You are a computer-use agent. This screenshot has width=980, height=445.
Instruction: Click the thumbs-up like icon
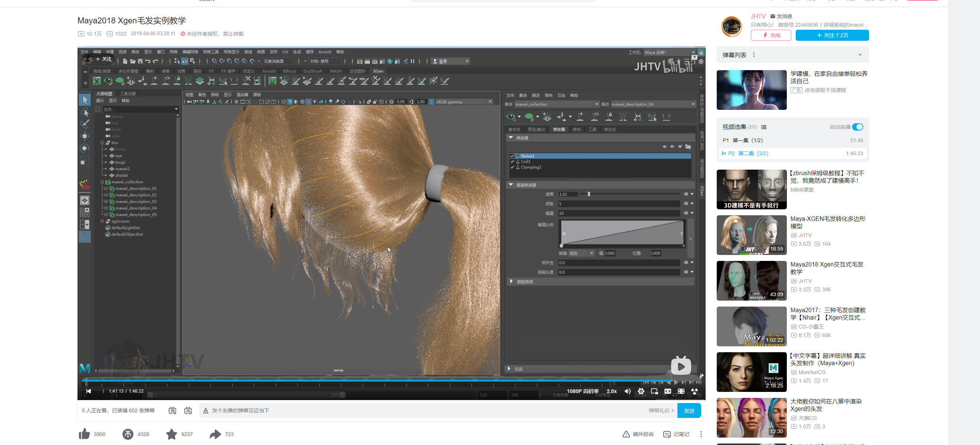click(85, 434)
